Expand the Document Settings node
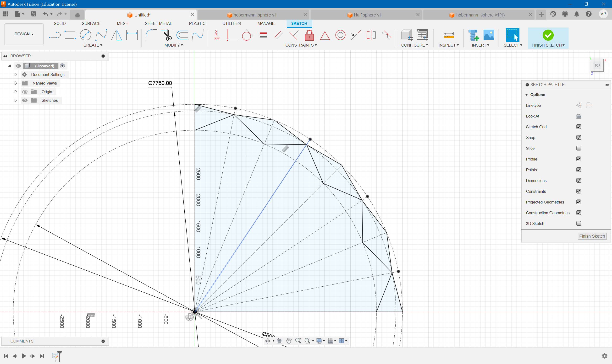The width and height of the screenshot is (612, 364). 16,74
